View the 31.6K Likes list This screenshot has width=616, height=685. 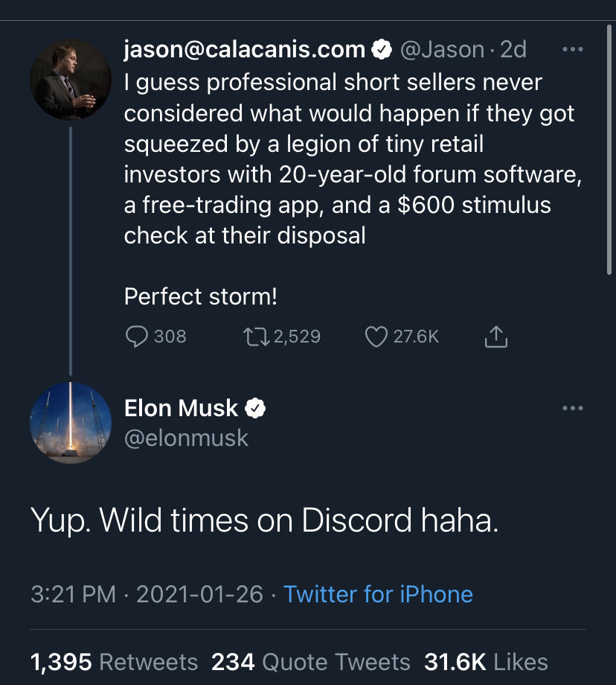(x=486, y=662)
